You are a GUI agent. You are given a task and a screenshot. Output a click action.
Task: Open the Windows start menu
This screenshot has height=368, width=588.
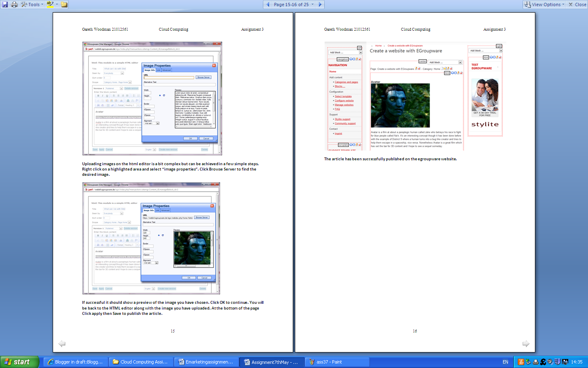pyautogui.click(x=20, y=362)
